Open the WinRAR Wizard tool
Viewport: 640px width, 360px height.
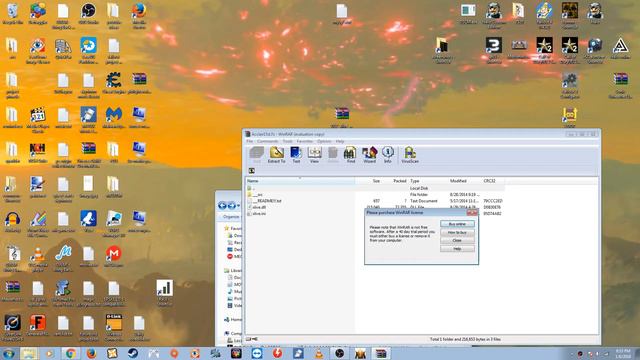pos(369,155)
